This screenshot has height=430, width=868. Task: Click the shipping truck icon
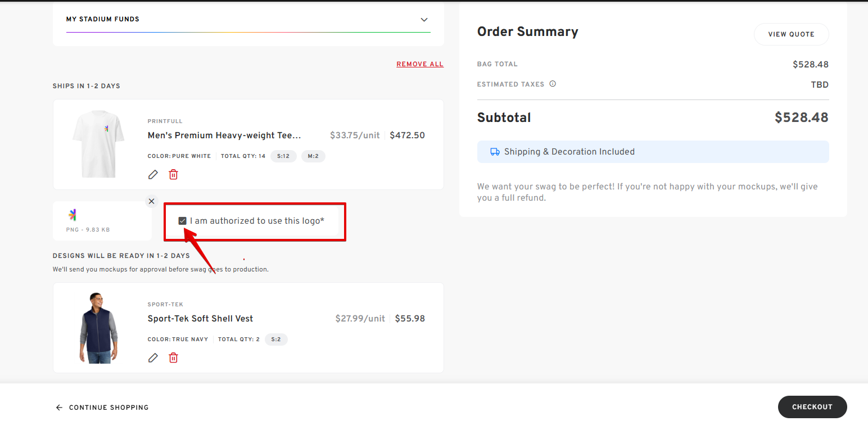tap(495, 152)
